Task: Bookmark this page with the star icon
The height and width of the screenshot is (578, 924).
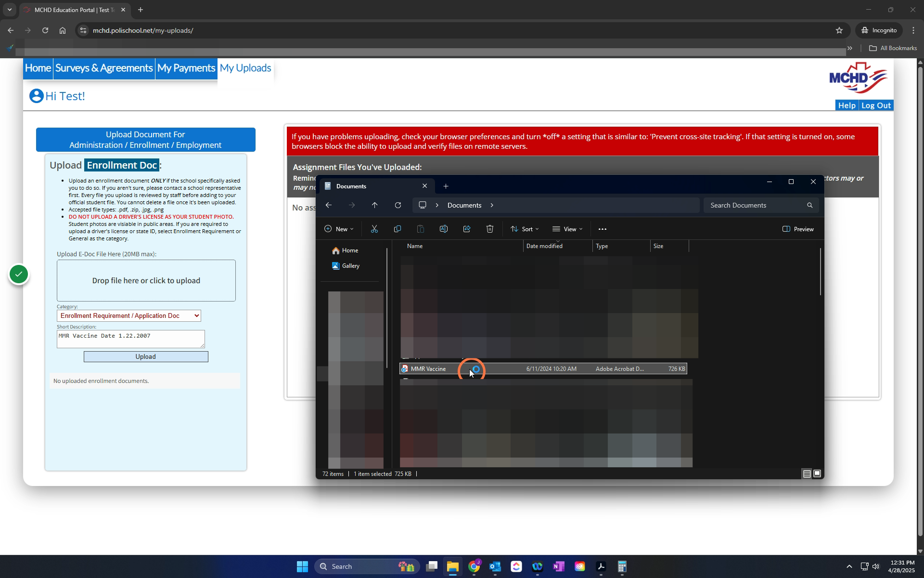Action: (839, 30)
